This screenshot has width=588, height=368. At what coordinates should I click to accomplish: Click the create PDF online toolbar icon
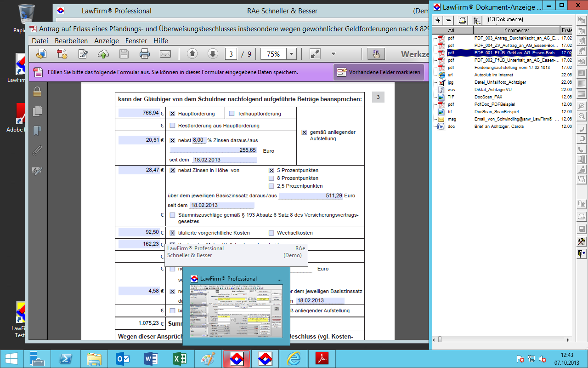click(62, 54)
